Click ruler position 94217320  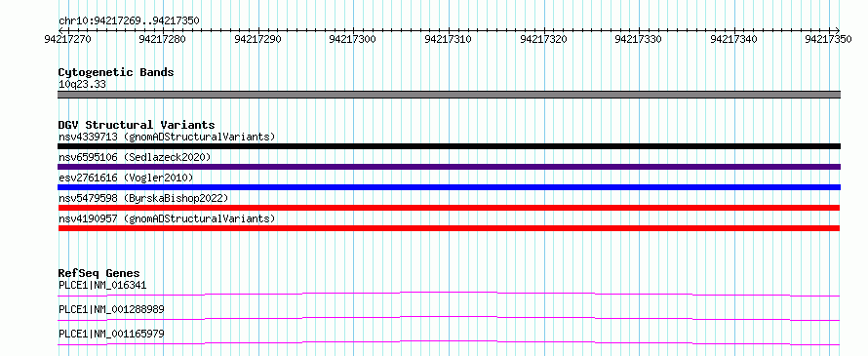[544, 39]
